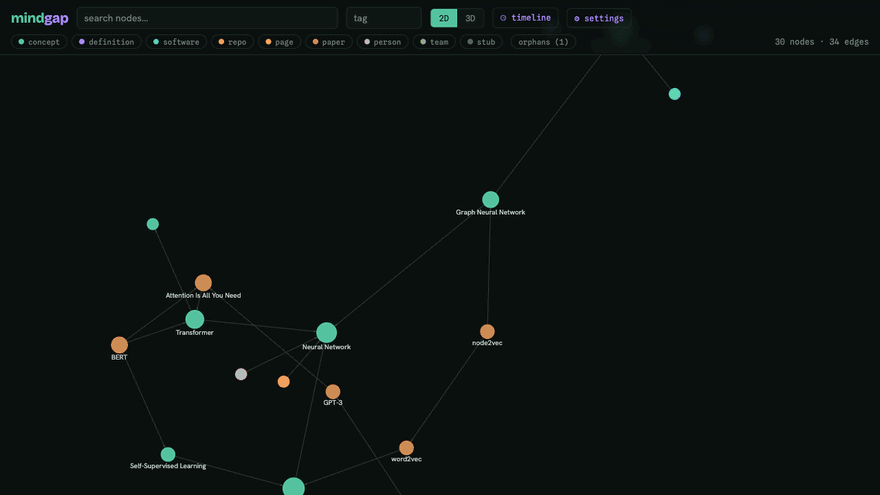This screenshot has width=880, height=495.
Task: Toggle the stub type filter
Action: pos(482,42)
